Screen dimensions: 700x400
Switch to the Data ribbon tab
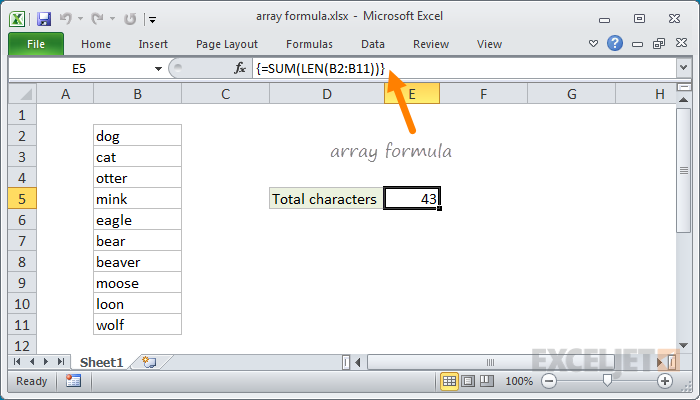coord(373,44)
